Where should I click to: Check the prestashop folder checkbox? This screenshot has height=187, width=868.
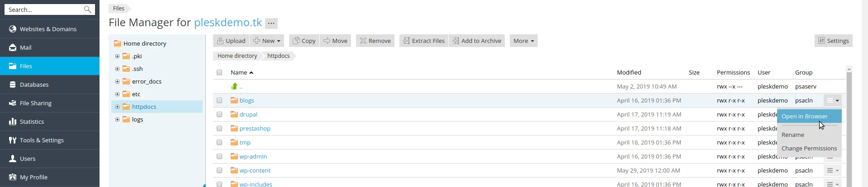point(219,128)
